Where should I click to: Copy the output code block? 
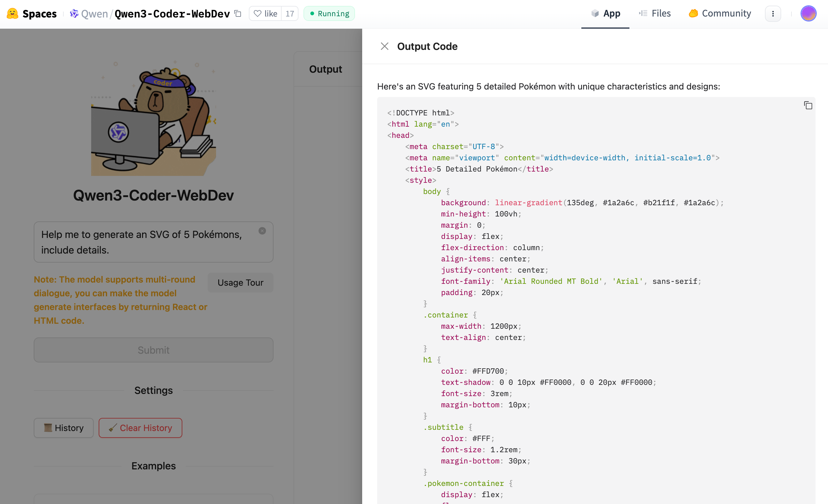pos(808,105)
